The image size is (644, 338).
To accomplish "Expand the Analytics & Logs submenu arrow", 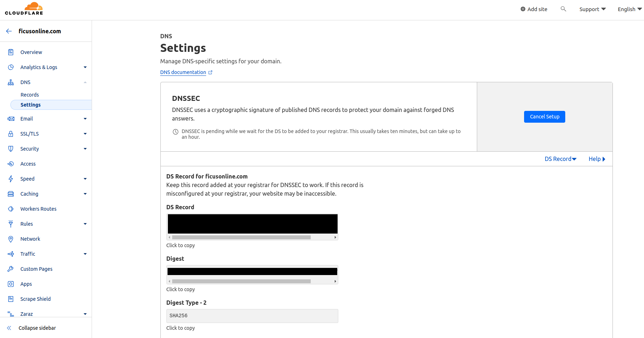I will pos(85,67).
